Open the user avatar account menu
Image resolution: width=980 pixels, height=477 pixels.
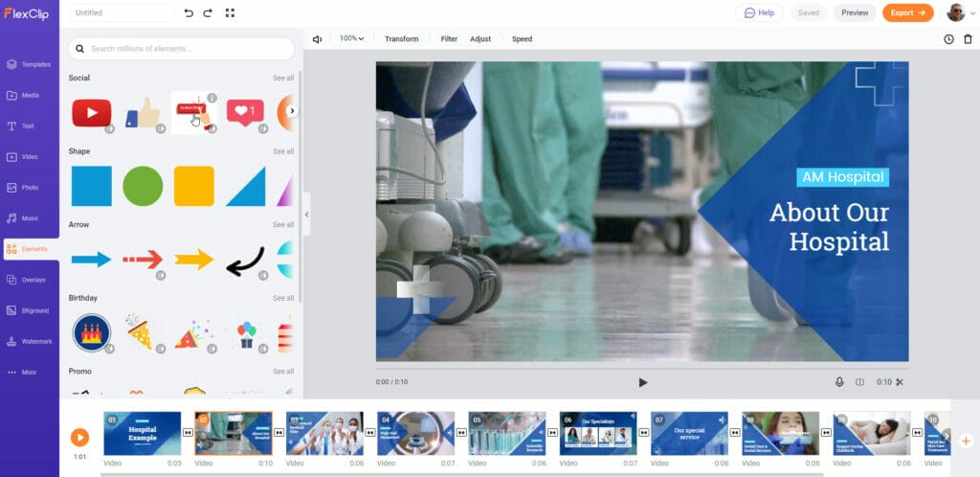pyautogui.click(x=961, y=12)
